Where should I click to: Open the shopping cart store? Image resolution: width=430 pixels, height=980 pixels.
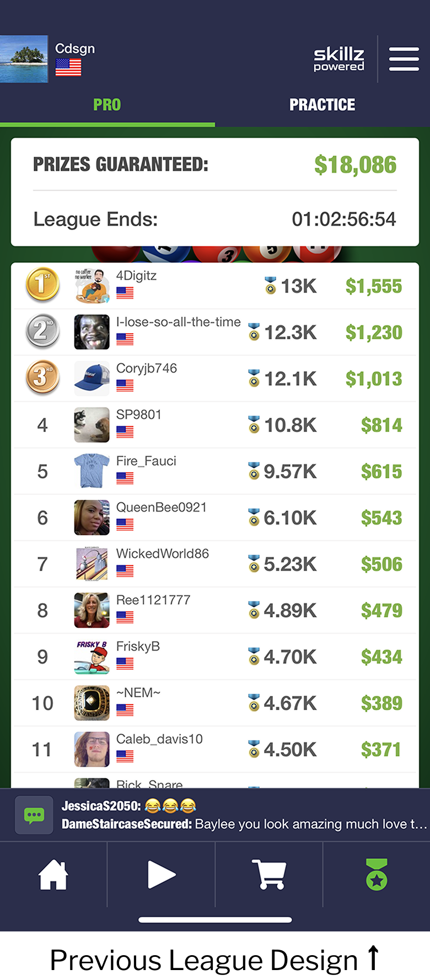coord(269,875)
